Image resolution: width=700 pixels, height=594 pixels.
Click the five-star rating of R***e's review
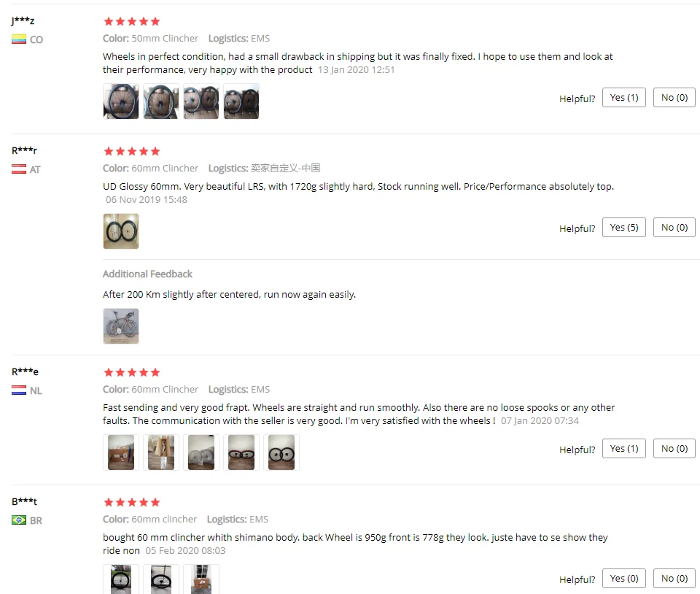(x=132, y=372)
